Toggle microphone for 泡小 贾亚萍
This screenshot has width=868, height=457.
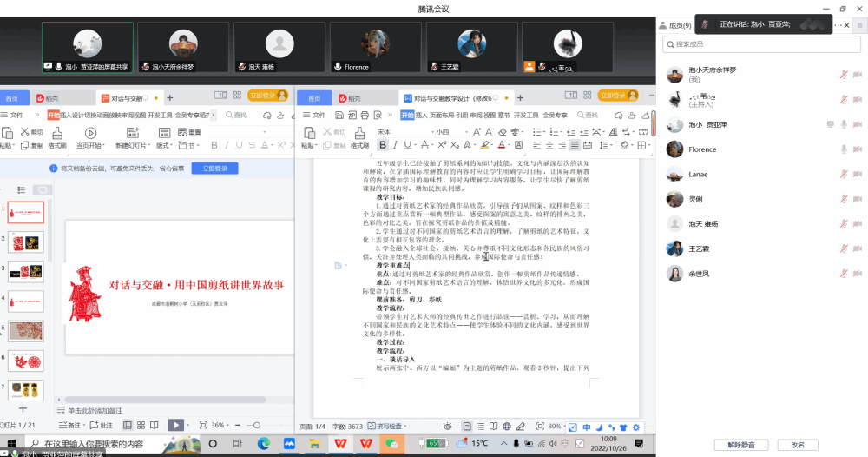844,124
